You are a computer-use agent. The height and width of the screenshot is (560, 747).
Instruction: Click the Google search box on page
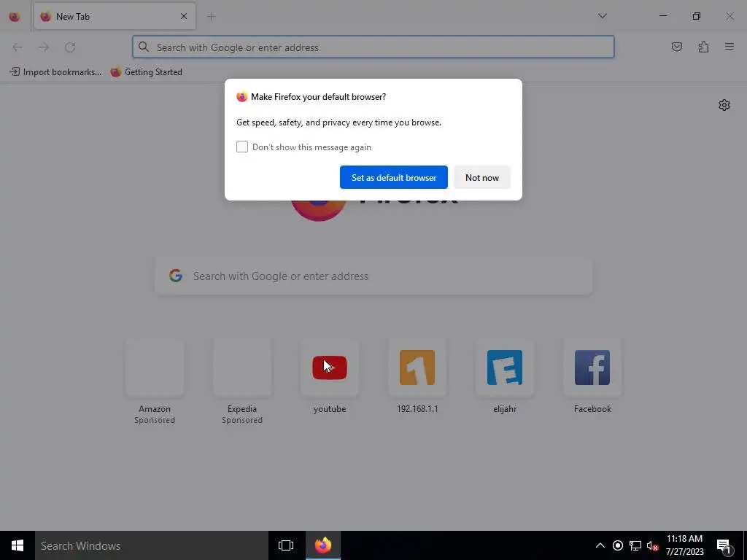373,276
